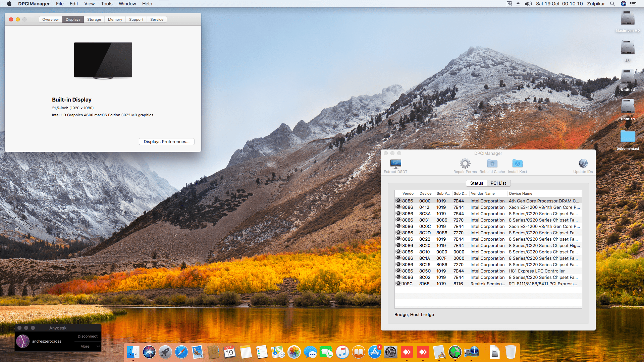
Task: Click the Displays Preferences button
Action: pyautogui.click(x=166, y=141)
